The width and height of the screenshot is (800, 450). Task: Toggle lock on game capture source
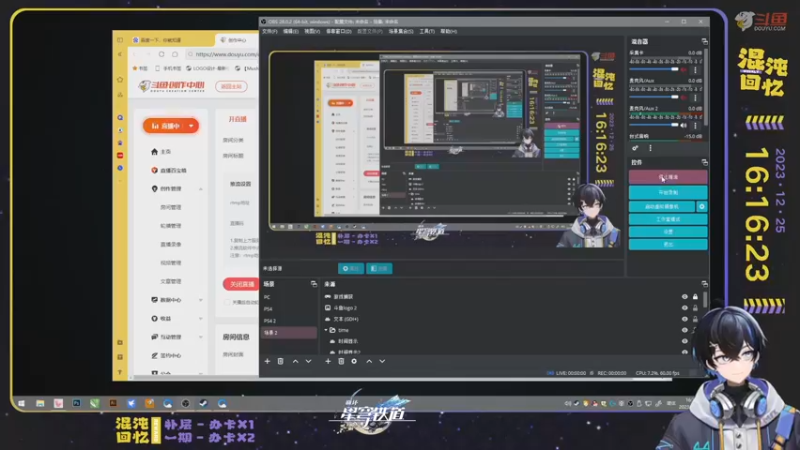695,296
